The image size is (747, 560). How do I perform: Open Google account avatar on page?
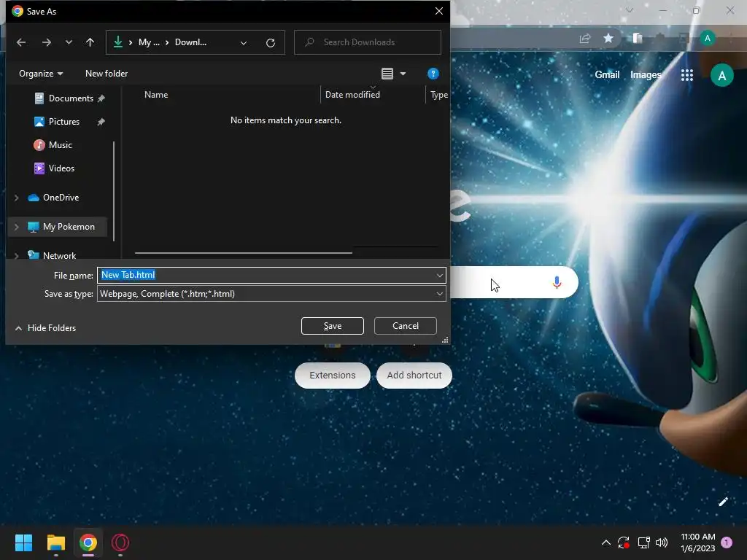click(x=721, y=75)
